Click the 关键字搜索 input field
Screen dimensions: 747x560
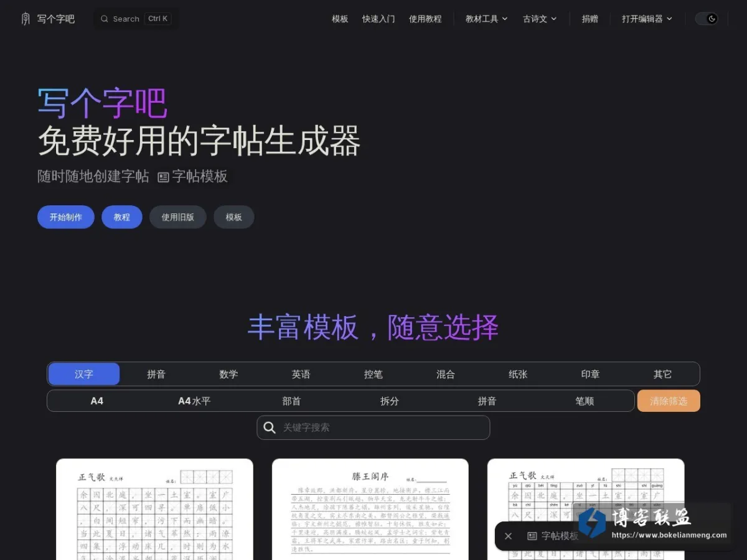tap(374, 427)
